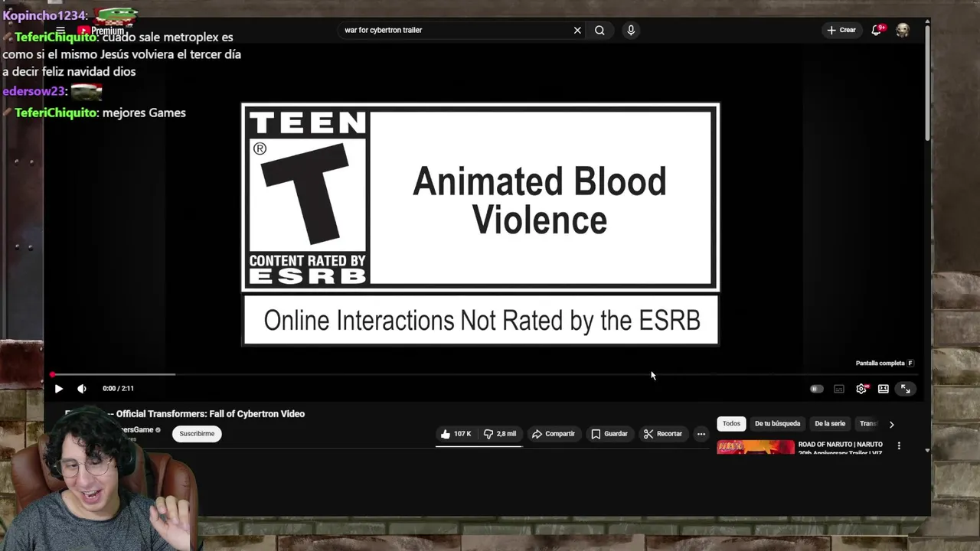Click the page scrollbar thumb on the right

927,83
